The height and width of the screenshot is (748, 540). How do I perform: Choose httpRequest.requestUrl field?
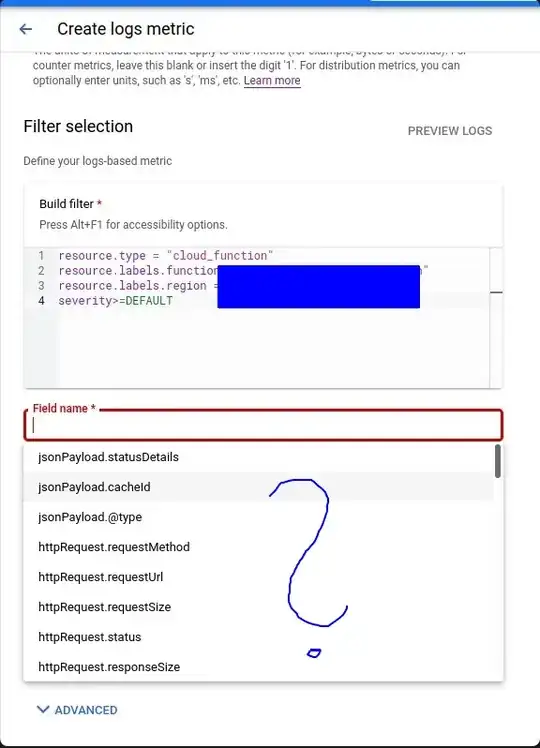tap(258, 577)
